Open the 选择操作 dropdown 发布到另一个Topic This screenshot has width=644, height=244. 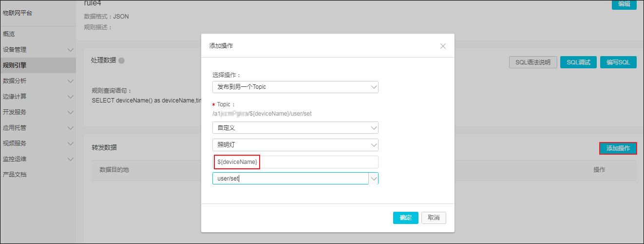pos(295,87)
